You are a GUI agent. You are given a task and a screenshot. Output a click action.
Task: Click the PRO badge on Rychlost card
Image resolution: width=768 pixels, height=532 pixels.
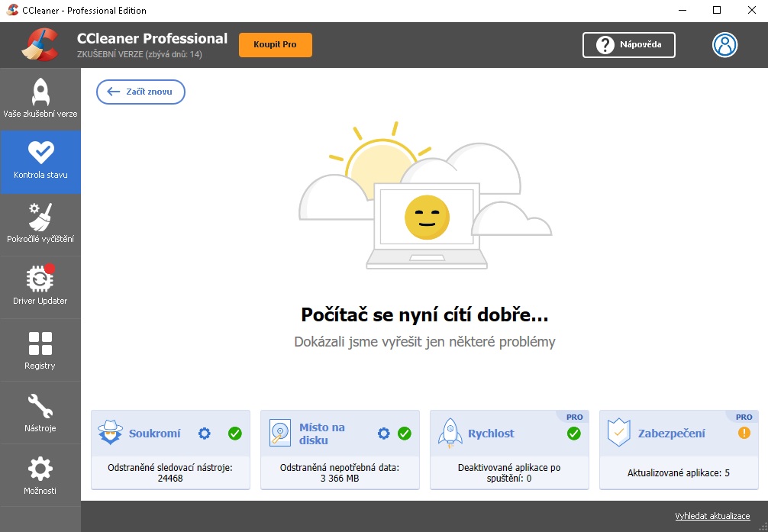(x=575, y=418)
